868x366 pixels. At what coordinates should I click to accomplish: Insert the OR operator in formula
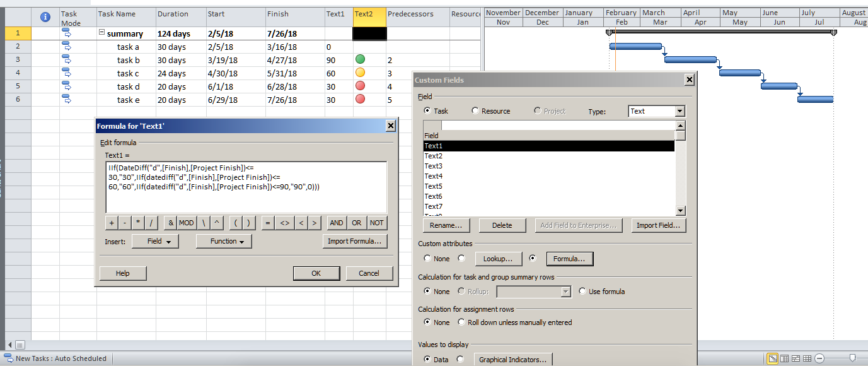(357, 223)
